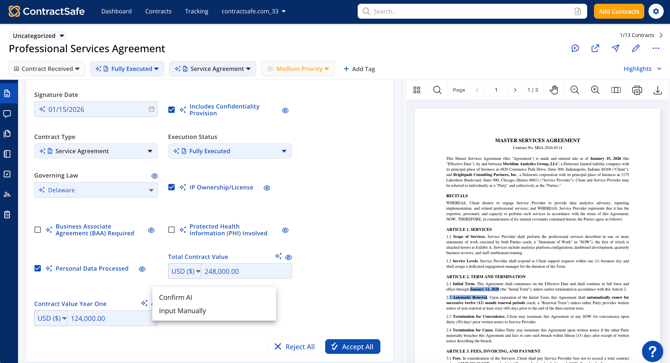Check Protected Health Information (PHI) Involved

tap(171, 230)
